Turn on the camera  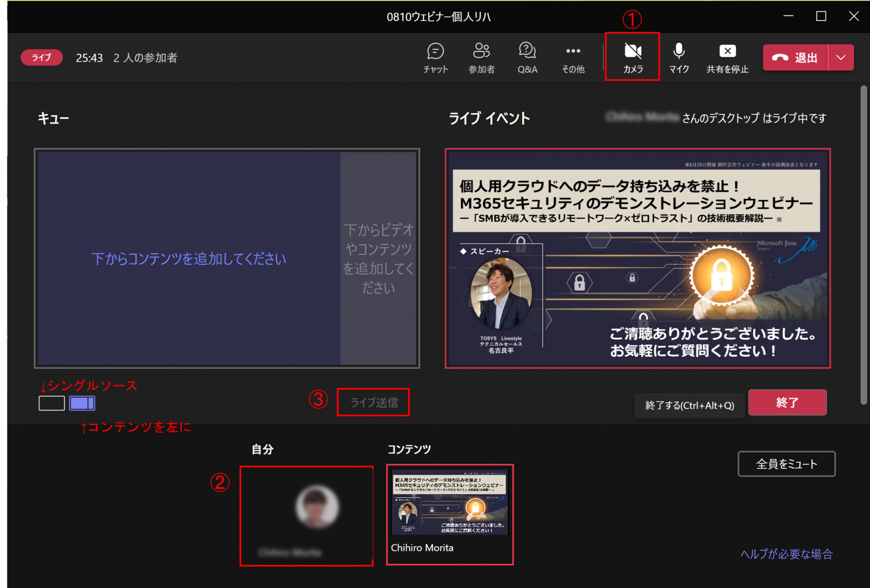(x=633, y=57)
